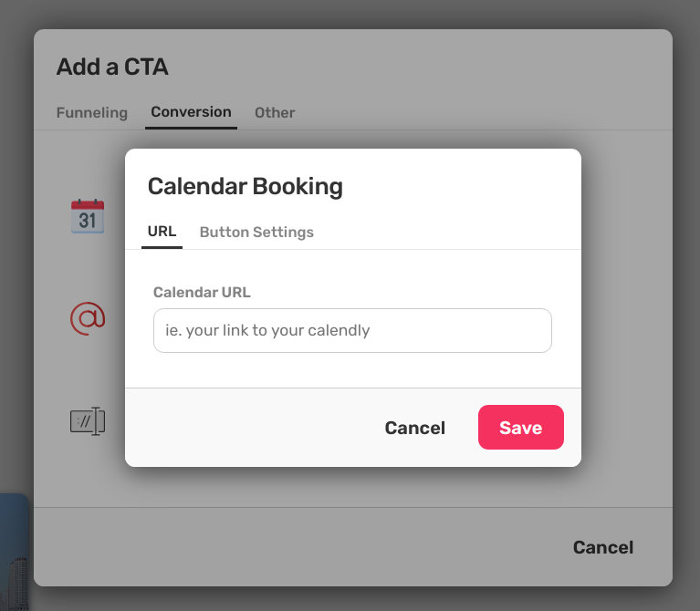Click the building thumbnail at bottom-left edge
The width and height of the screenshot is (700, 611).
pyautogui.click(x=15, y=552)
